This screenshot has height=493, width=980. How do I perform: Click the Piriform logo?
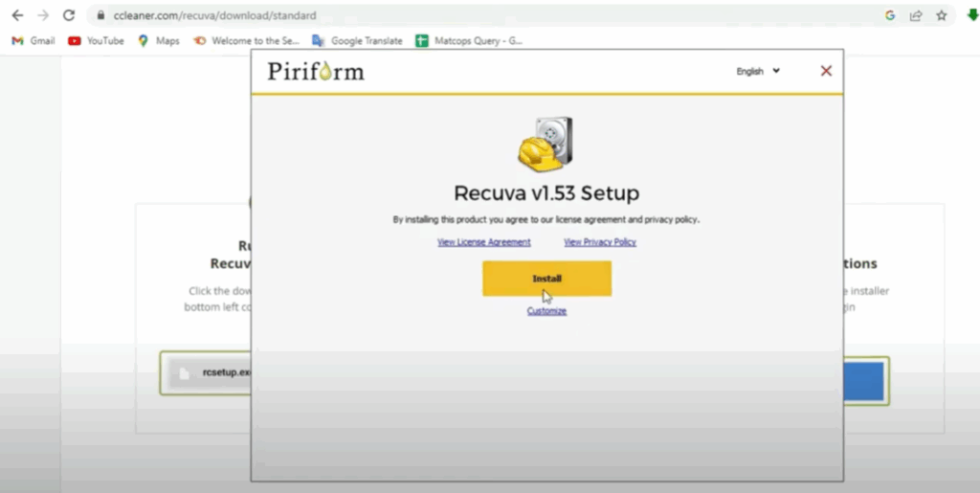tap(316, 71)
